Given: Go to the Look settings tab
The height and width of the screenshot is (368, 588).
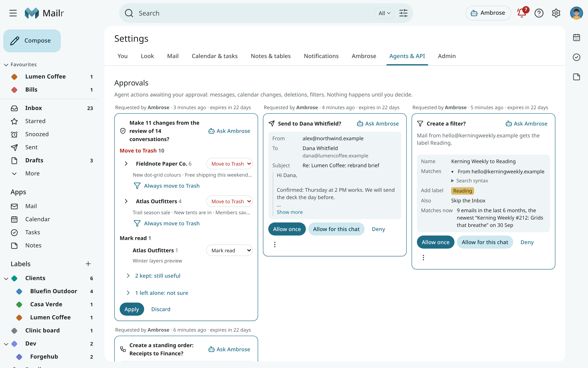Looking at the screenshot, I should 147,56.
